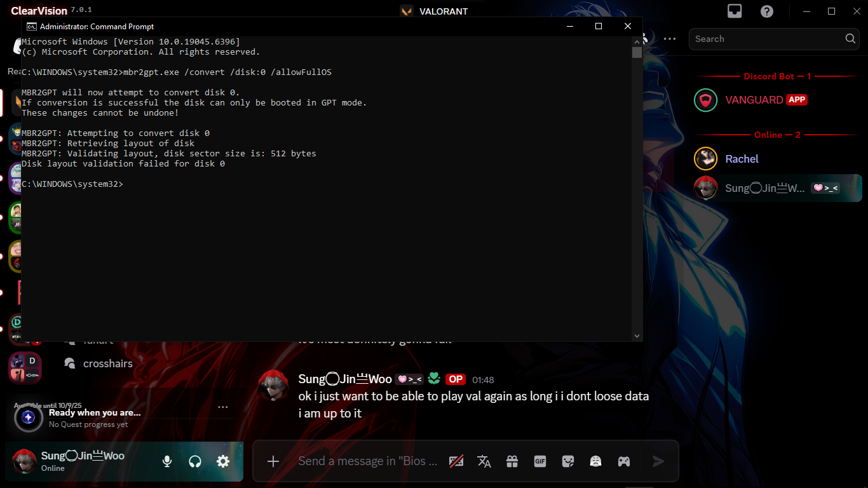Click 'These changes cannot be undone!' line
The height and width of the screenshot is (488, 868).
(x=100, y=113)
